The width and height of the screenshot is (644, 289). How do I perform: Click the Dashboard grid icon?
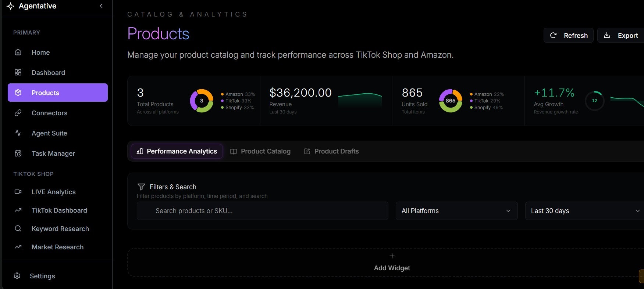pyautogui.click(x=18, y=72)
